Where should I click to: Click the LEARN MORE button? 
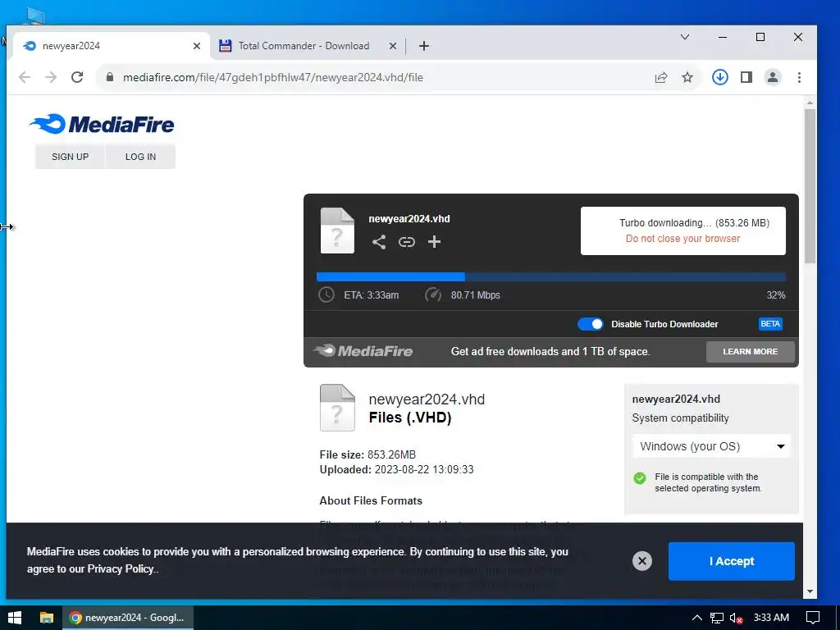[x=750, y=351]
